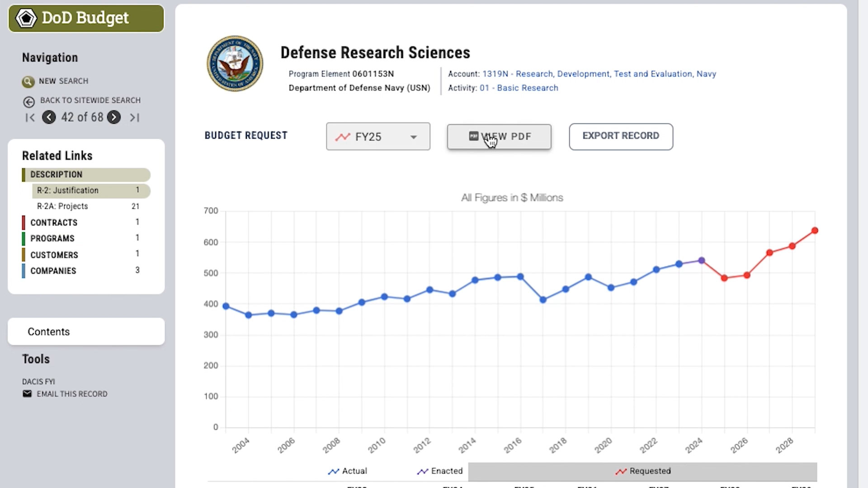
Task: Toggle the Enacted series in legend
Action: pyautogui.click(x=440, y=471)
